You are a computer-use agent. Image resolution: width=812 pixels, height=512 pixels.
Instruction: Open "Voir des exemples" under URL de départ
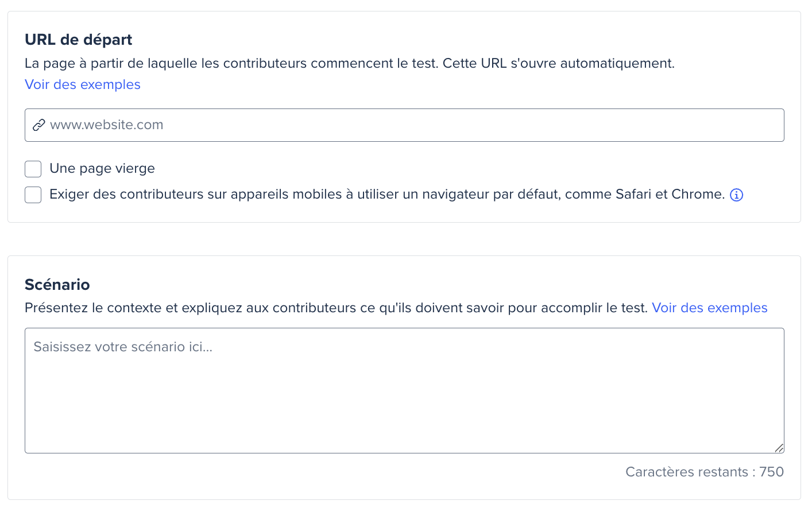[x=83, y=84]
